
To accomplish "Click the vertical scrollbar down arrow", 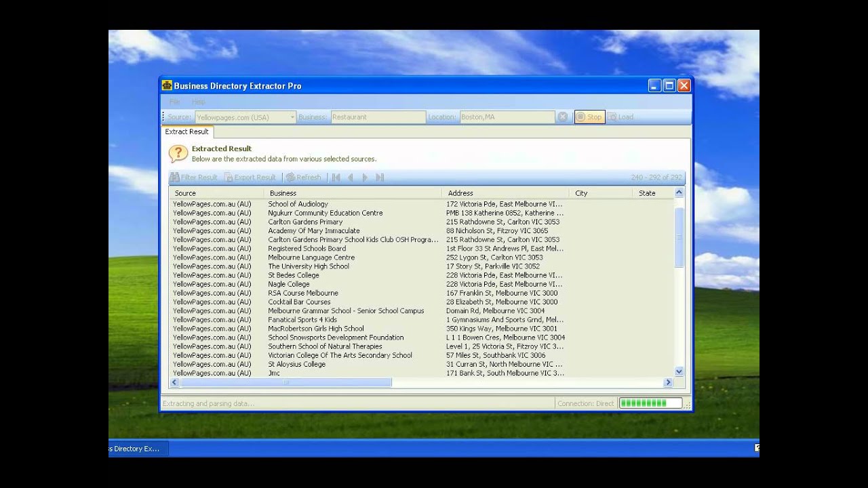I will pyautogui.click(x=679, y=371).
